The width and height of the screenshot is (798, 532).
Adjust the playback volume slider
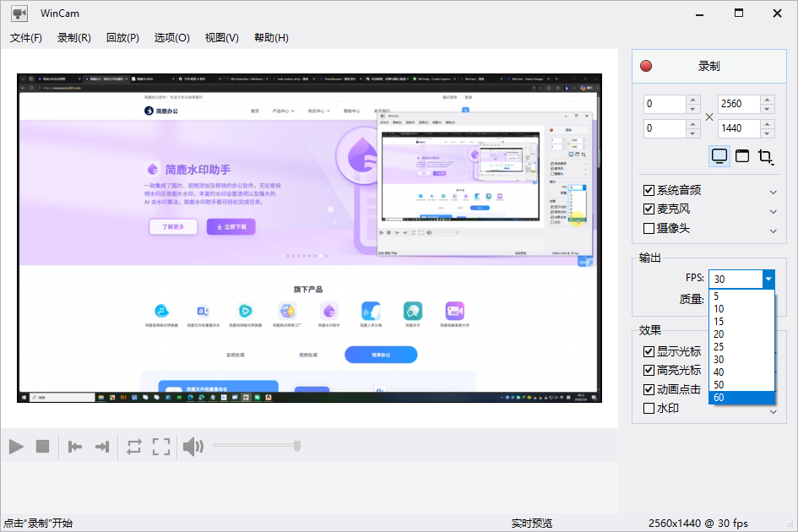[257, 446]
